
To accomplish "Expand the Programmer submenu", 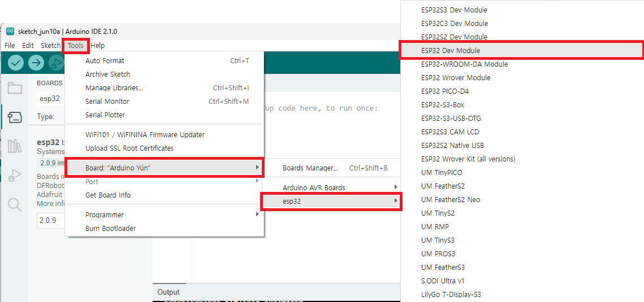I will pos(165,215).
